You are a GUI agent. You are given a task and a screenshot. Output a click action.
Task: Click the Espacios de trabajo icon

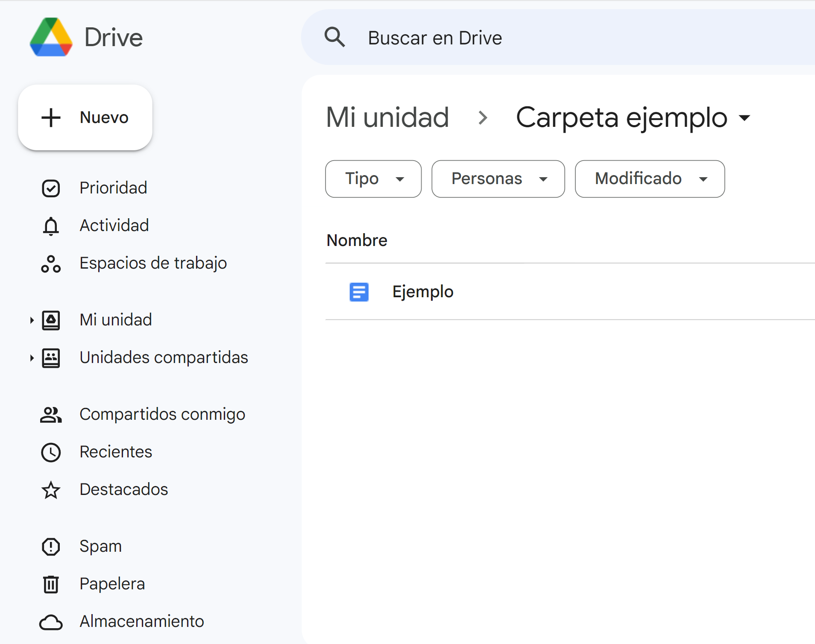coord(51,263)
